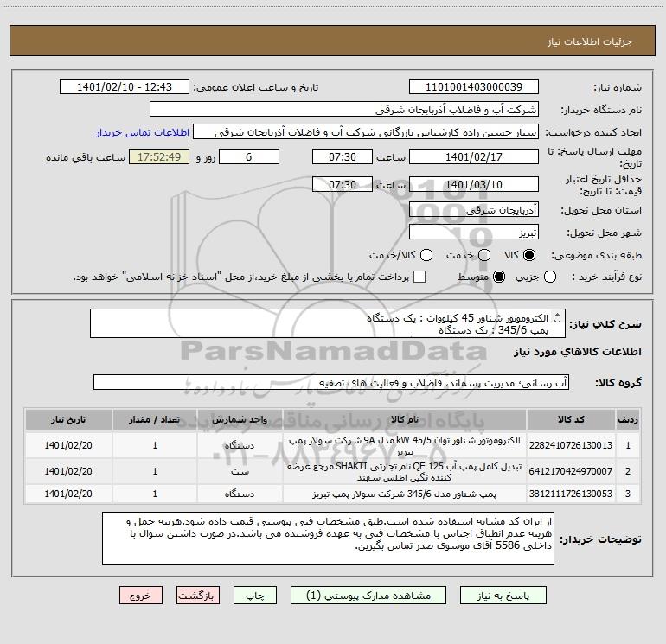The height and width of the screenshot is (644, 666).
Task: Click the ست unit cell in row 2
Action: [x=240, y=472]
